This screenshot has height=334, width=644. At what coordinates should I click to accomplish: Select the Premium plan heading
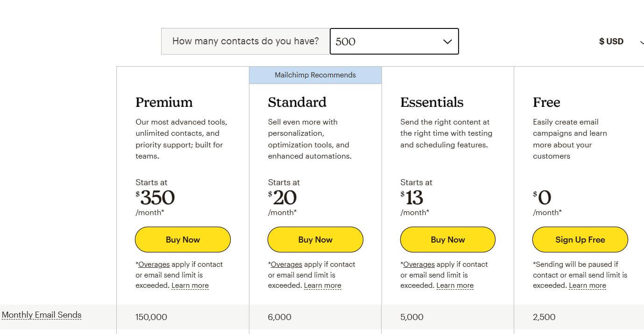click(x=164, y=102)
